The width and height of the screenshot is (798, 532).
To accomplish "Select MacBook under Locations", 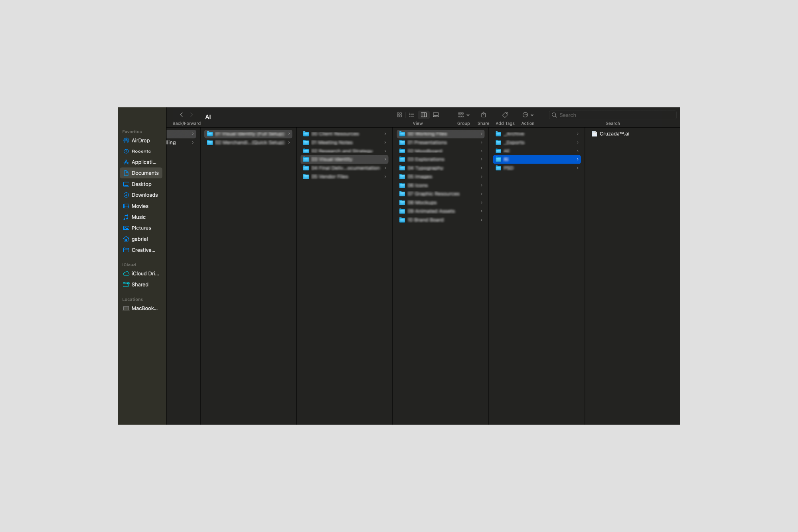I will point(144,308).
